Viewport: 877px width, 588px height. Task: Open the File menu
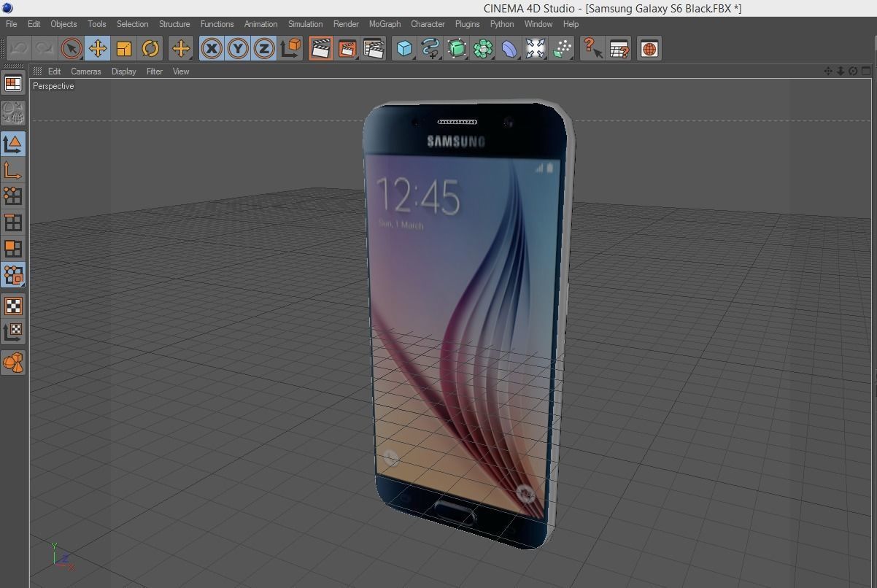point(11,24)
